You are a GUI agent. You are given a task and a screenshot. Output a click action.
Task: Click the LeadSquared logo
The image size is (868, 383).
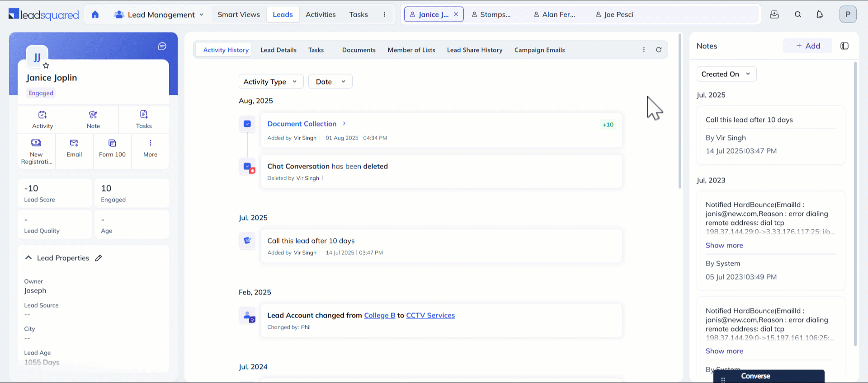tap(44, 14)
